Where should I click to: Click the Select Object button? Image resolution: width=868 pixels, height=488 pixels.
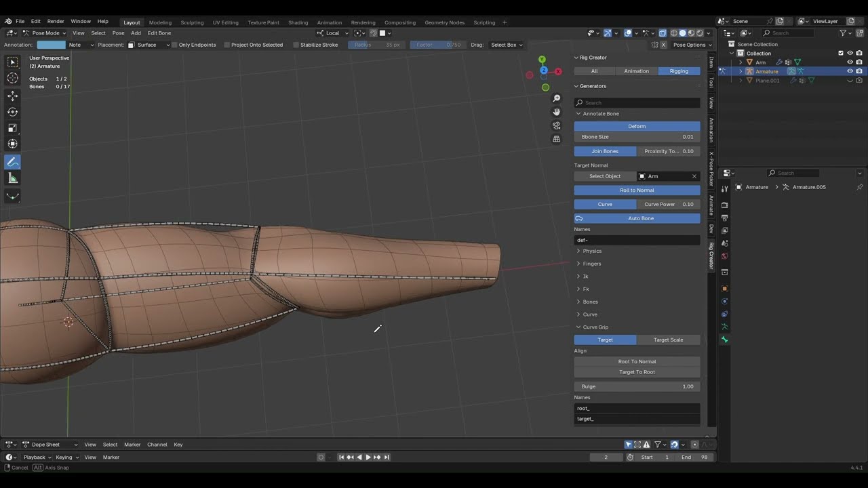point(605,176)
